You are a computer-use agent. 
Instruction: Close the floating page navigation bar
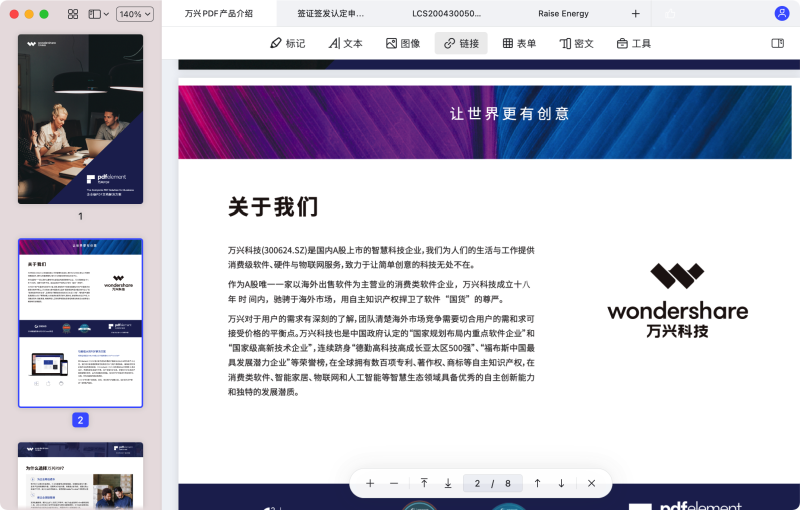[591, 483]
